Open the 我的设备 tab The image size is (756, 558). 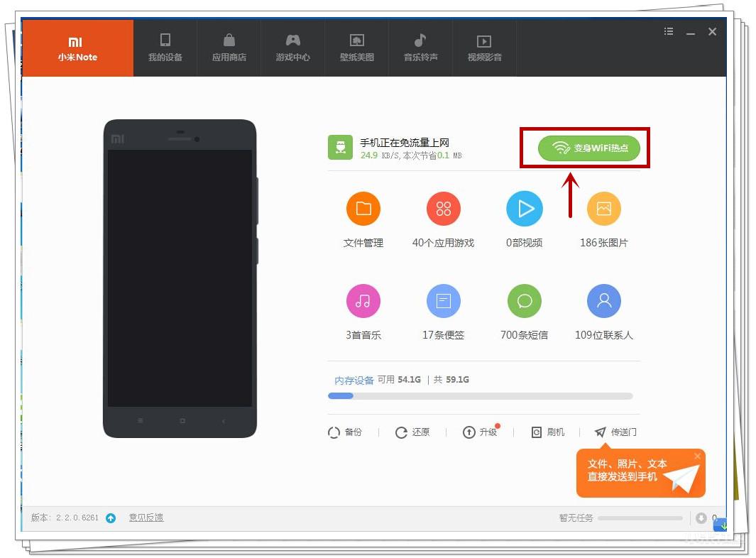[x=165, y=48]
